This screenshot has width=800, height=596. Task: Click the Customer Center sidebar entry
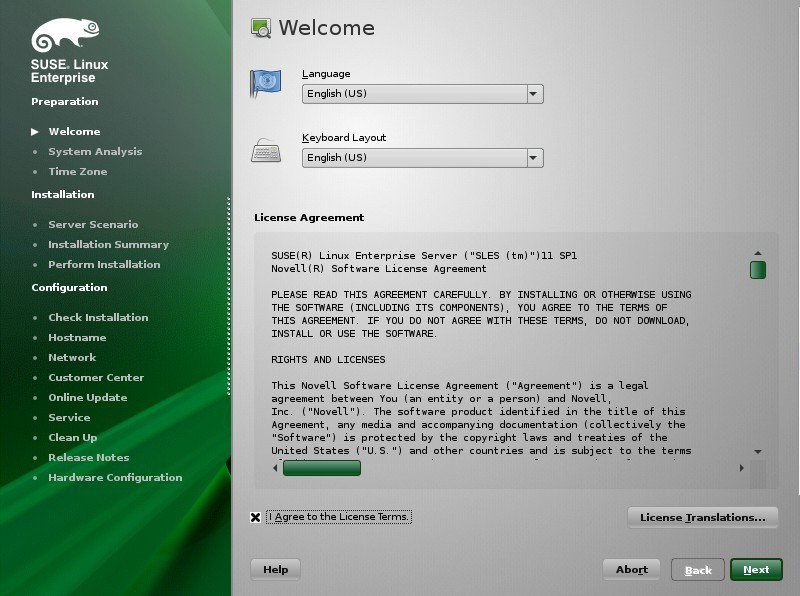(x=96, y=378)
